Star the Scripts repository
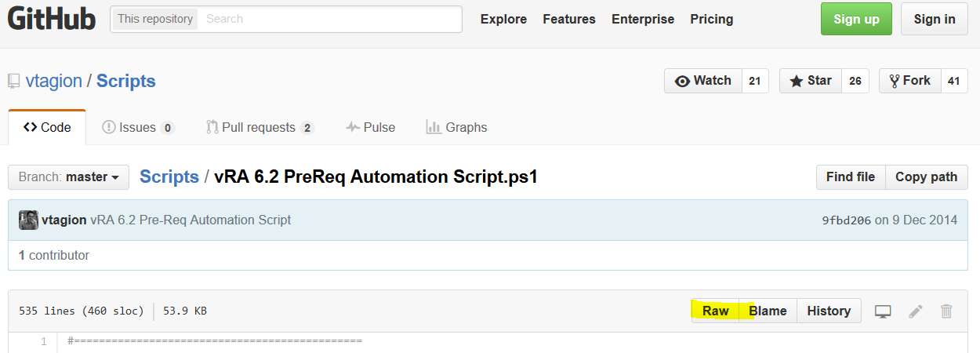The width and height of the screenshot is (980, 353). point(811,81)
